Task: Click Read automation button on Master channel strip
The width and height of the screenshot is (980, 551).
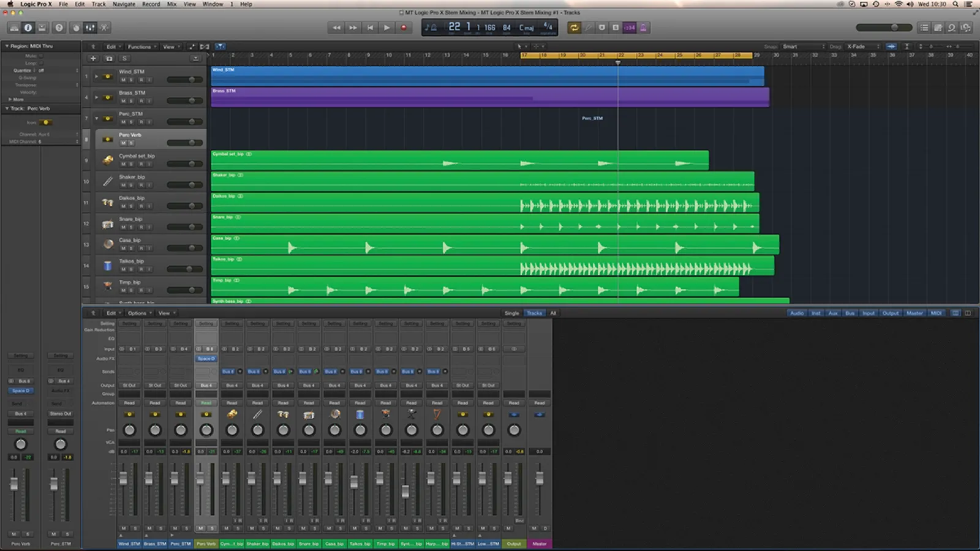Action: (540, 403)
